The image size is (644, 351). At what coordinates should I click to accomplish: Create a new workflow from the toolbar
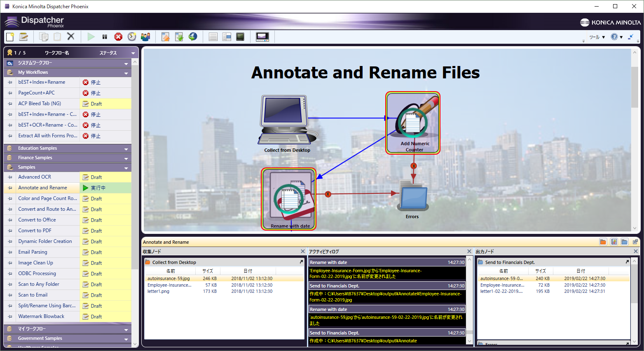pyautogui.click(x=10, y=37)
